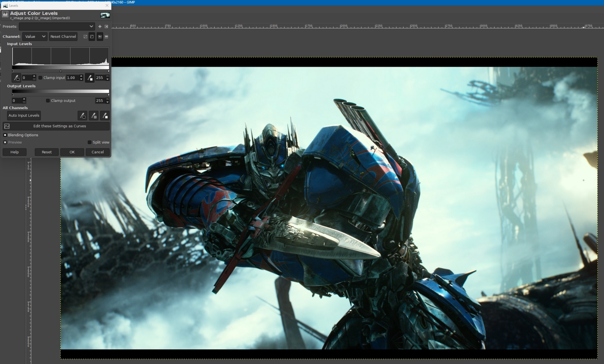Click Auto Input Levels button
This screenshot has height=364, width=604.
click(24, 116)
